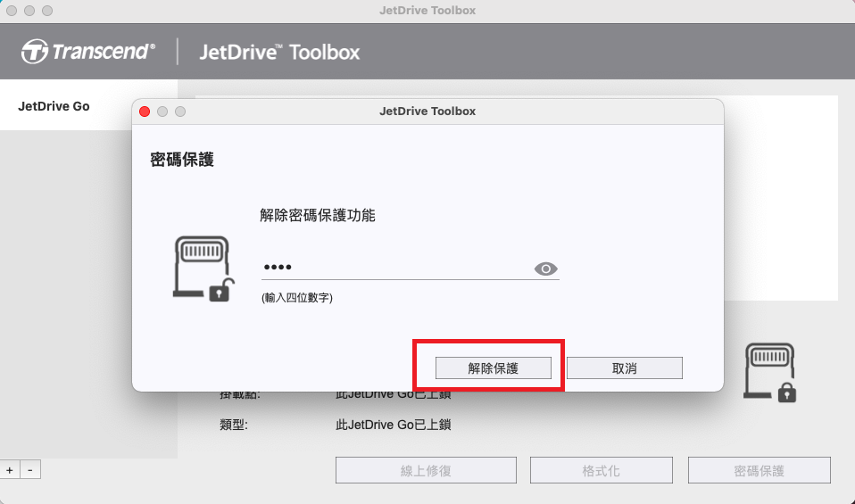Click the 解除保護 button
Viewport: 855px width, 504px height.
point(493,368)
